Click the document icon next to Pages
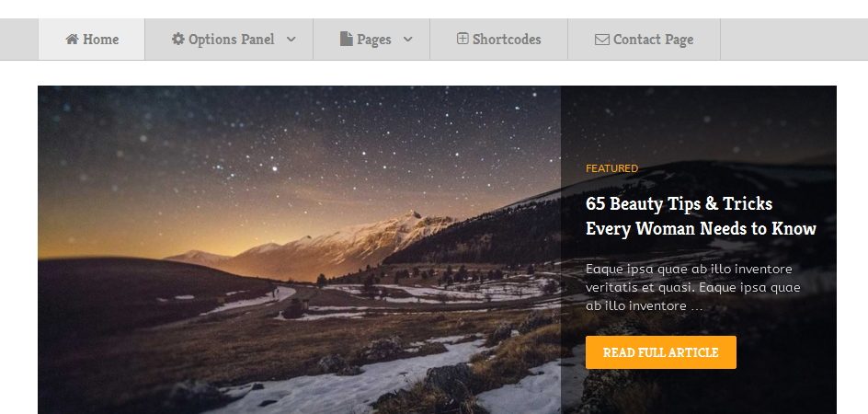 click(x=347, y=39)
